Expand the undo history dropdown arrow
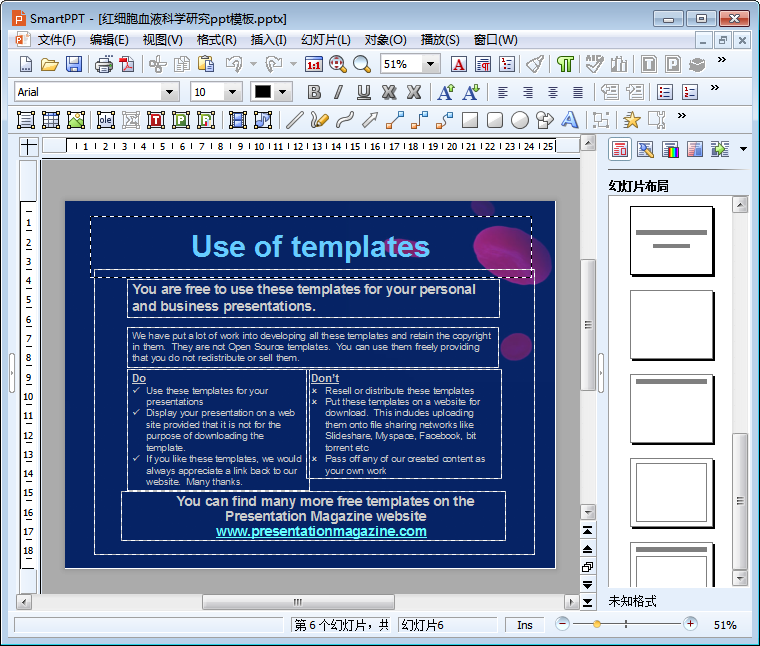Image resolution: width=760 pixels, height=646 pixels. pyautogui.click(x=253, y=64)
